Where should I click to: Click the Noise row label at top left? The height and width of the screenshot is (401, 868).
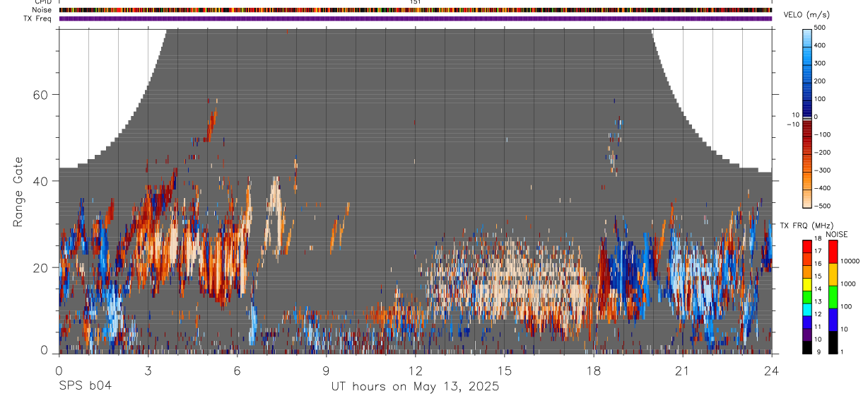tap(42, 10)
